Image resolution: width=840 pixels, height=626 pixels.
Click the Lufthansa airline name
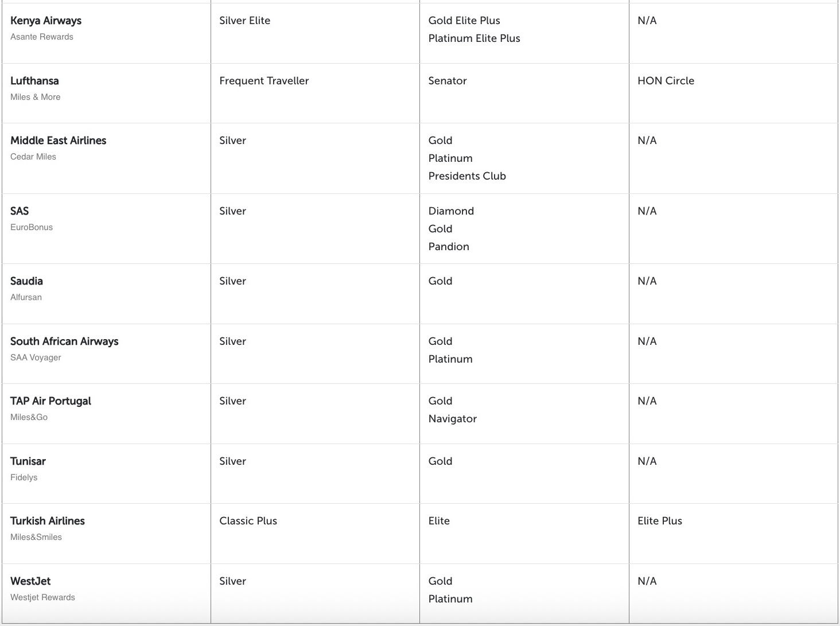pos(34,81)
